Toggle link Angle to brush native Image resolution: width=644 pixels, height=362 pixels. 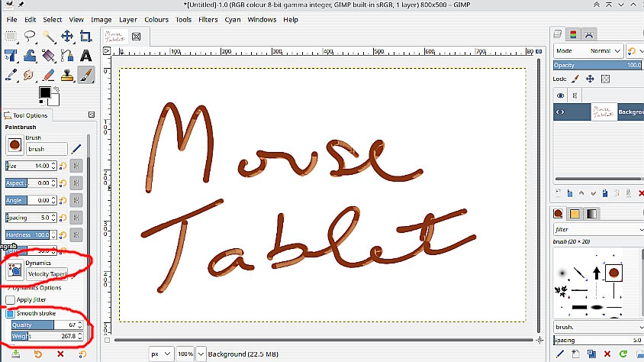click(x=76, y=201)
